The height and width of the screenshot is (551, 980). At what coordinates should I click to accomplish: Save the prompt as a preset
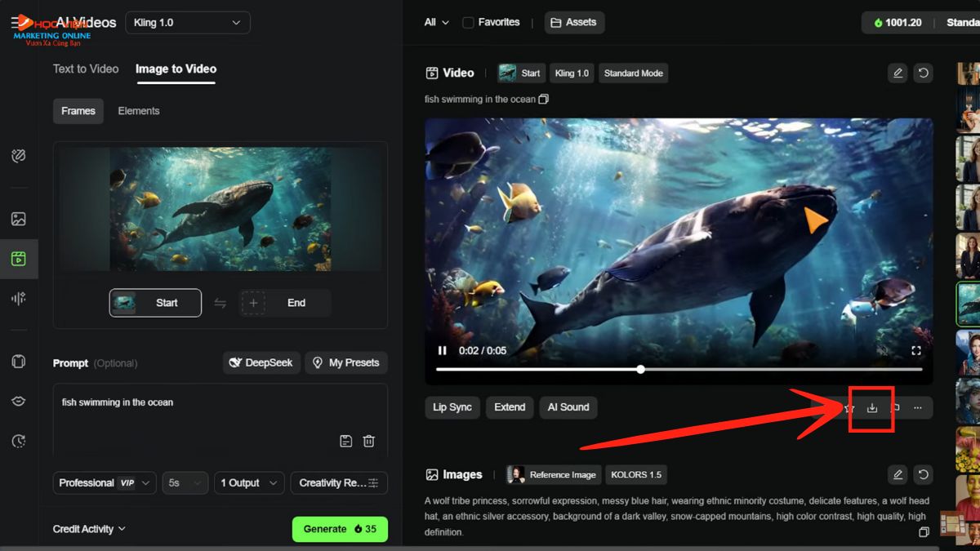point(345,441)
